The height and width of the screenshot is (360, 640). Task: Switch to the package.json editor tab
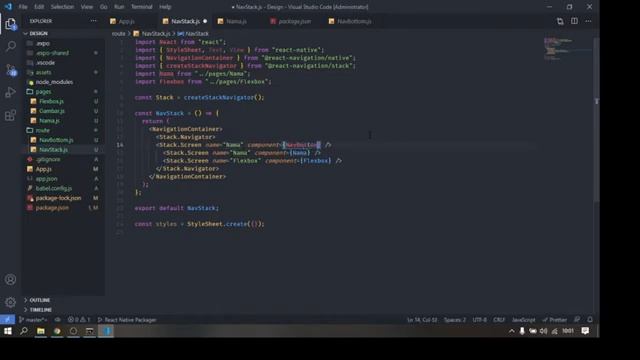pyautogui.click(x=294, y=21)
